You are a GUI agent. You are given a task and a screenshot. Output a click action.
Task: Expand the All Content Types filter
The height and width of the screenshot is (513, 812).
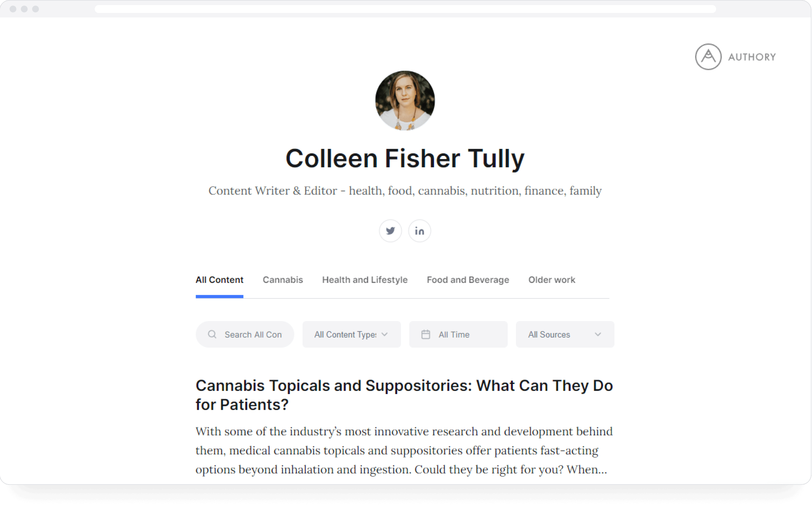pyautogui.click(x=349, y=334)
